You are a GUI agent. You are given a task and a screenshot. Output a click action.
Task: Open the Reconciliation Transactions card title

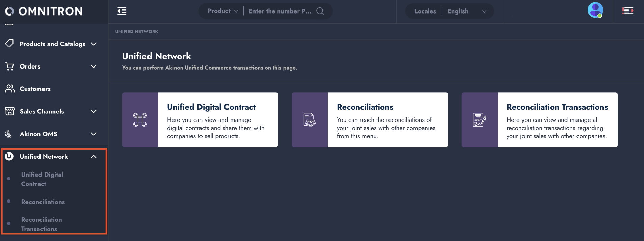coord(557,107)
